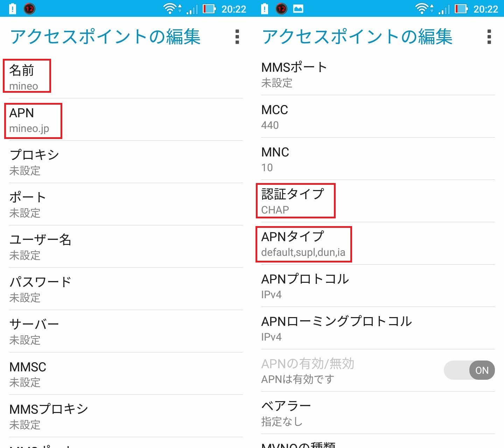Open the プロキシ setting row

126,162
